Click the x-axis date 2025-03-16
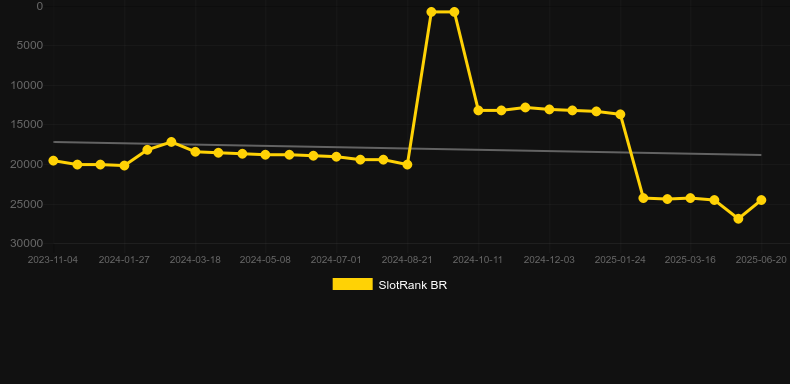Screen dimensions: 790x384 click(x=690, y=260)
